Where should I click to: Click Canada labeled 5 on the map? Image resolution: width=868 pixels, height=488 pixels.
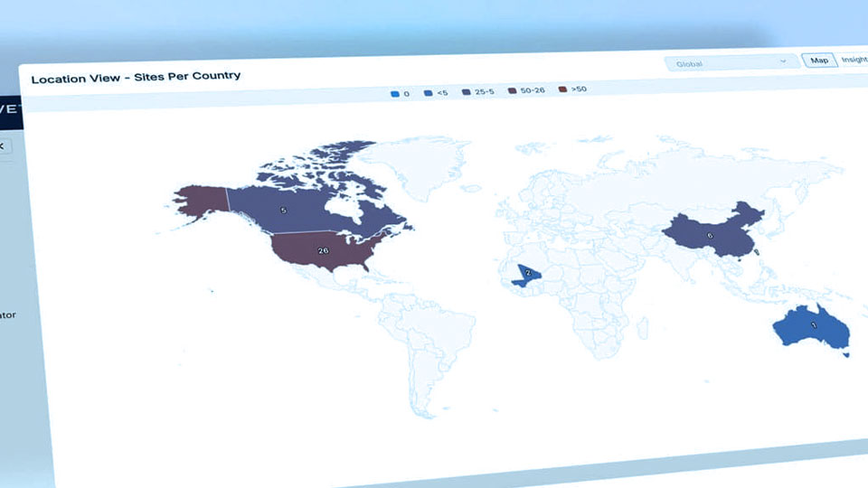point(283,211)
